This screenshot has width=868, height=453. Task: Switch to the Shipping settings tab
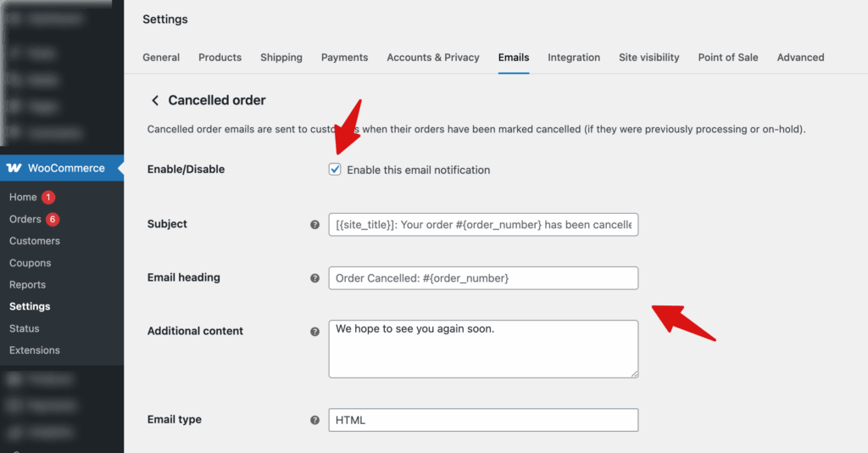click(x=281, y=58)
